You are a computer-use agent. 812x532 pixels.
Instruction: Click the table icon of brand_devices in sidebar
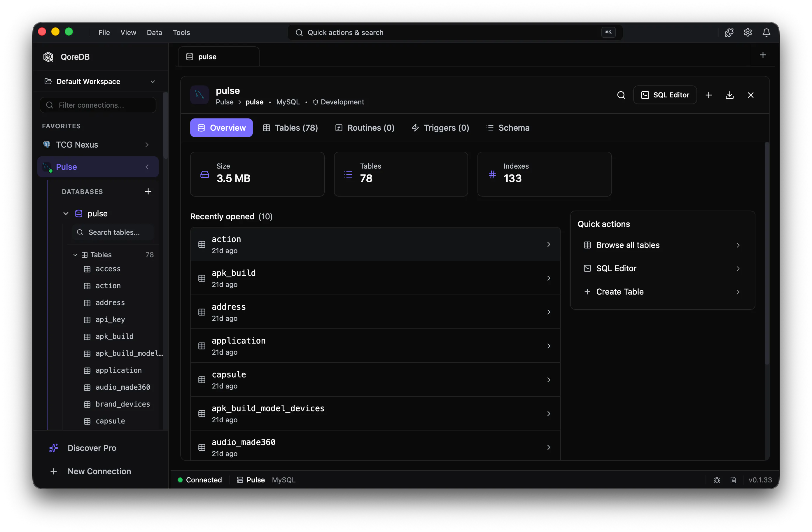pos(87,404)
